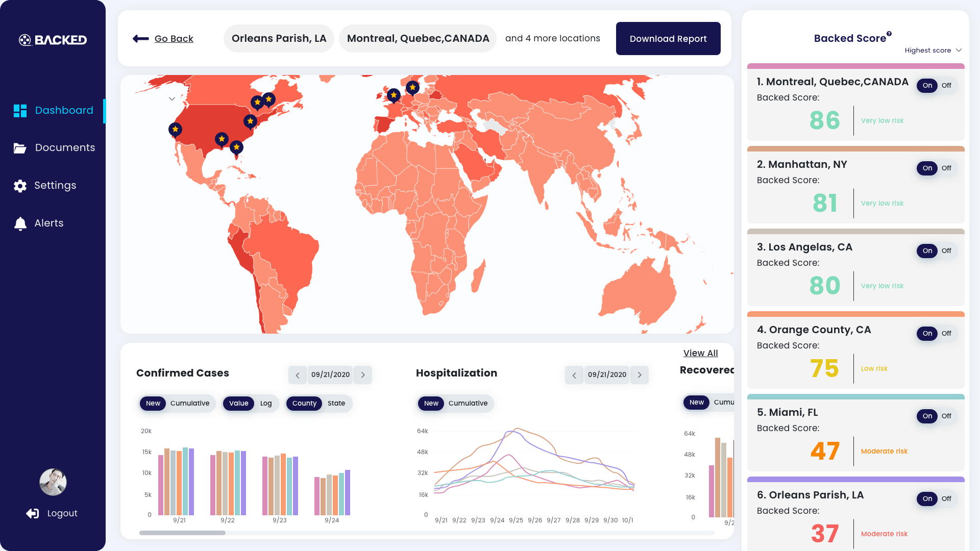Click the star map pin in California
The image size is (980, 551).
[175, 130]
